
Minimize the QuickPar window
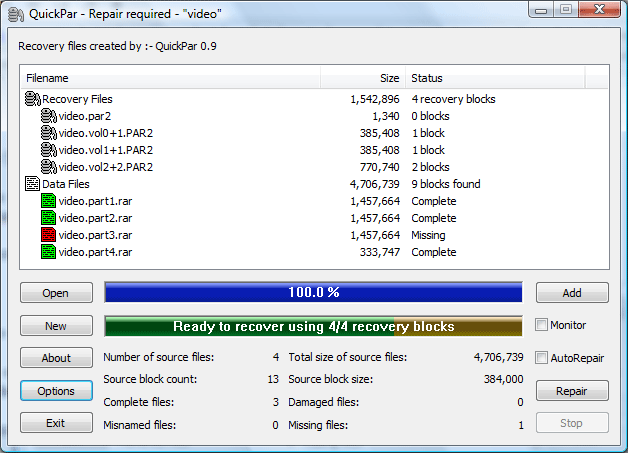pos(541,10)
